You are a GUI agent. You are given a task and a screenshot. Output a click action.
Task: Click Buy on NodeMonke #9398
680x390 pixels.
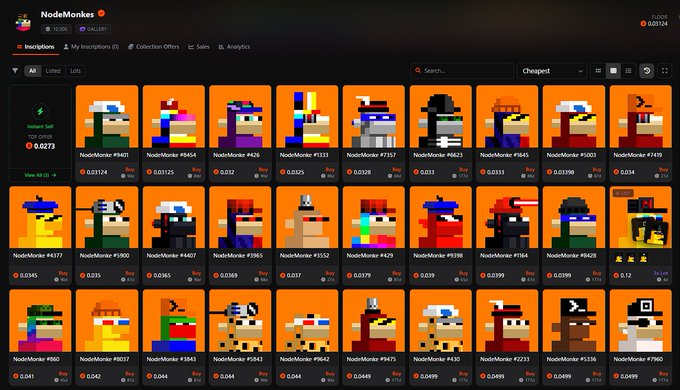pyautogui.click(x=464, y=273)
